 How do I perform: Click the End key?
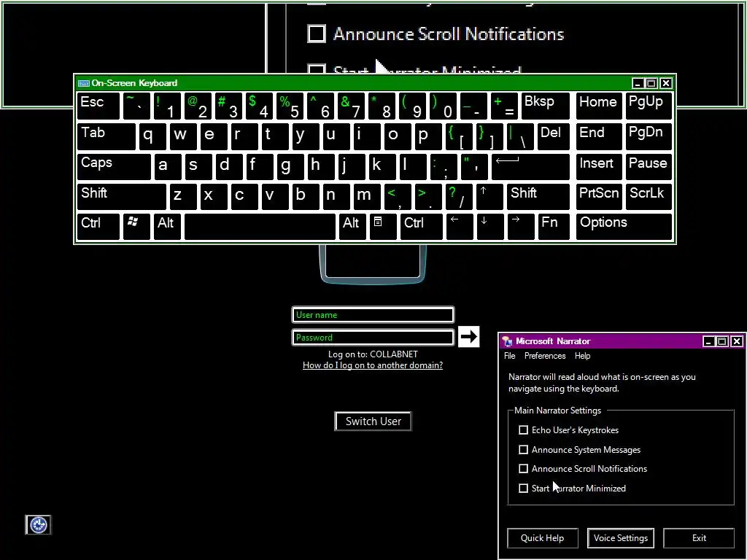[x=599, y=136]
